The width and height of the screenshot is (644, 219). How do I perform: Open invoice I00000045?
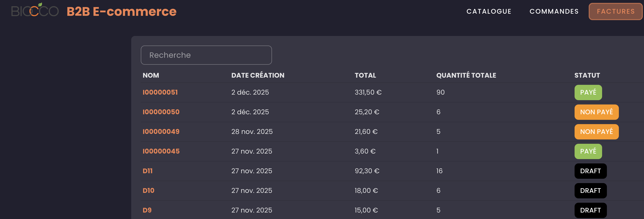point(161,151)
